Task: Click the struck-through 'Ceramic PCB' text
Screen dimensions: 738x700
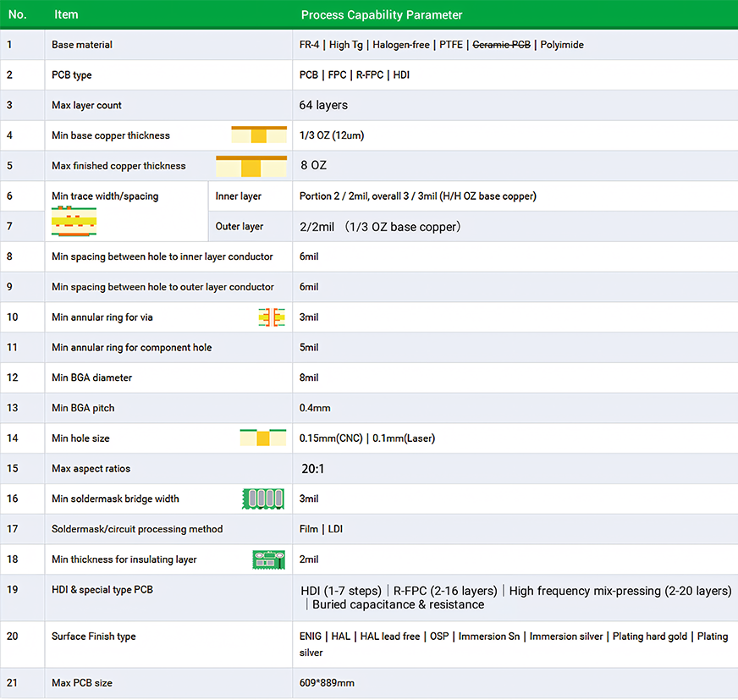Action: point(501,45)
